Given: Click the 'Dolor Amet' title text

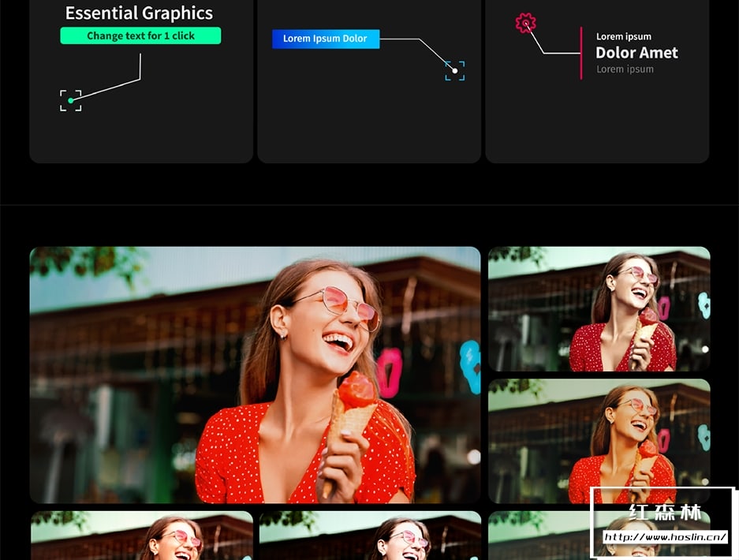Looking at the screenshot, I should coord(636,52).
